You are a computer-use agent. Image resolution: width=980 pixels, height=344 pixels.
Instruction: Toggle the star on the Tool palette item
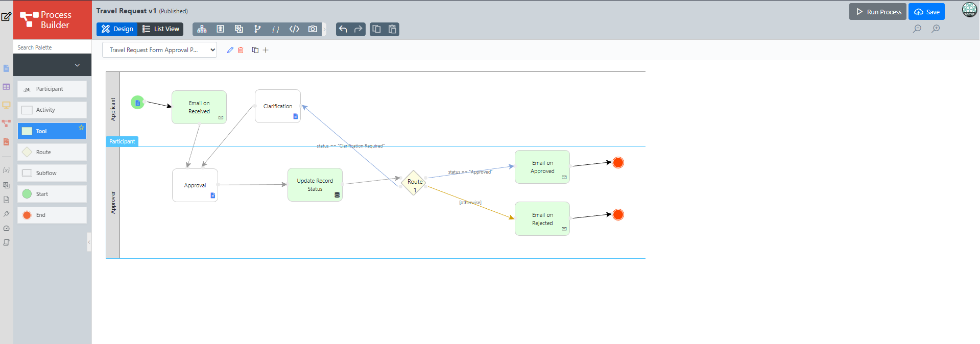(81, 128)
